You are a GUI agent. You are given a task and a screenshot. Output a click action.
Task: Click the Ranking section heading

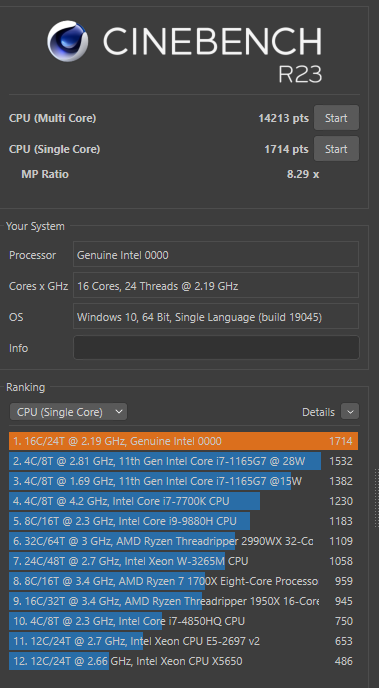(25, 387)
